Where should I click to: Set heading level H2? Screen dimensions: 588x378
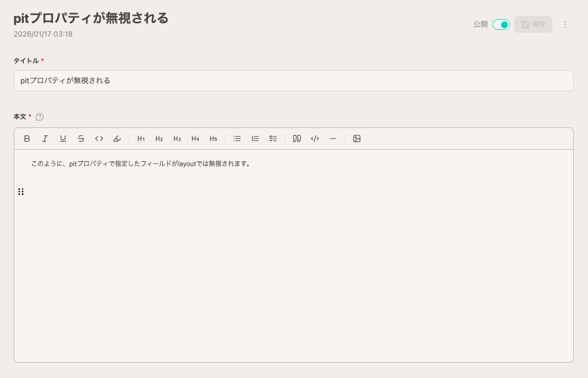159,139
